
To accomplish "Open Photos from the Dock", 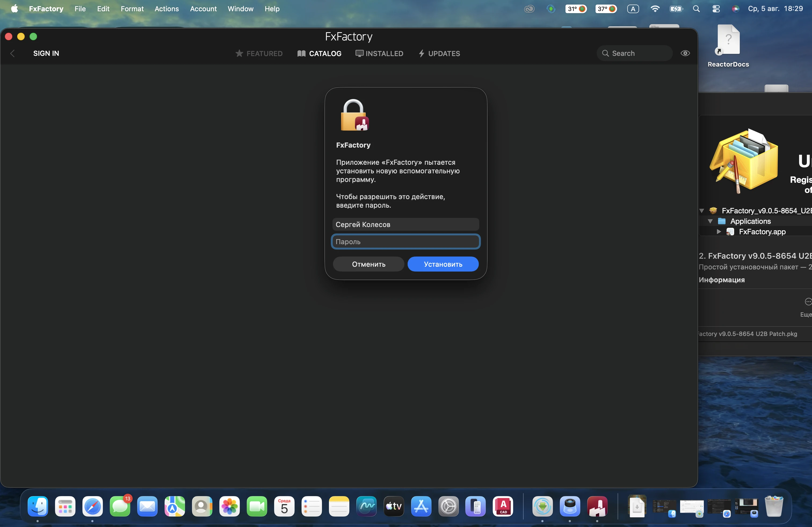I will coord(230,506).
